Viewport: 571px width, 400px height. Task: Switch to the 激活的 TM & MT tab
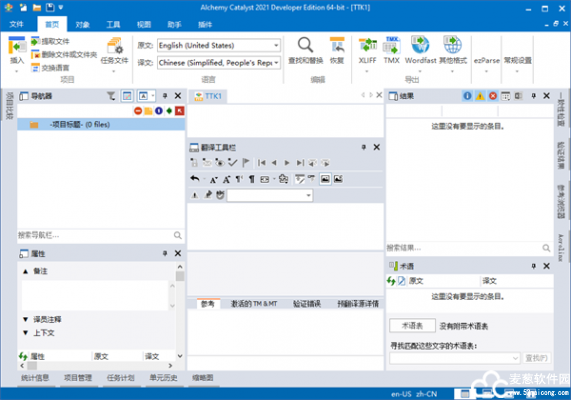tap(254, 303)
